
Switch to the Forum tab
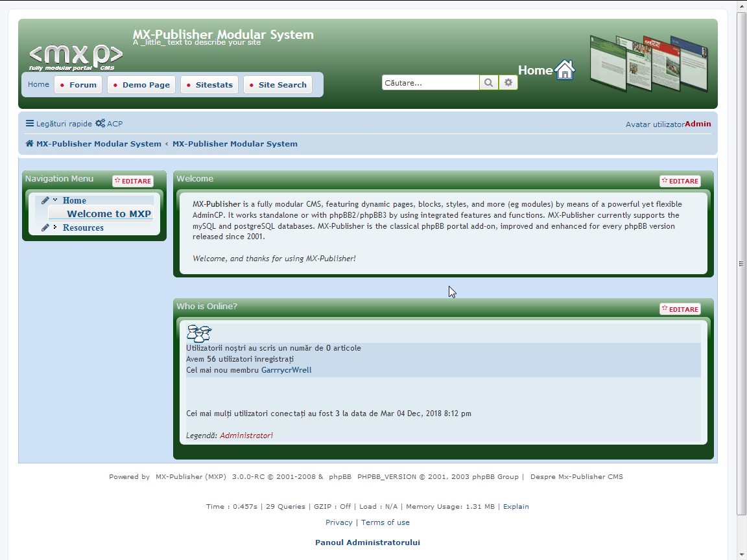point(78,84)
